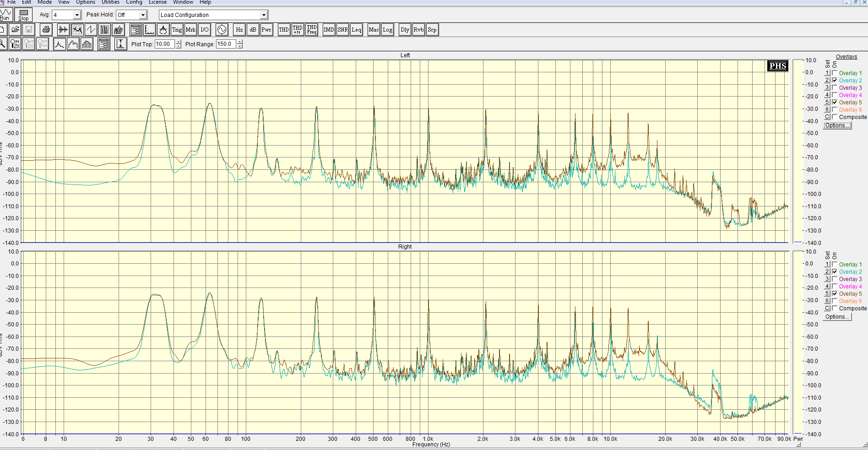Screen dimensions: 868x450
Task: Click the Zoom In 2X icon
Action: pos(15,44)
